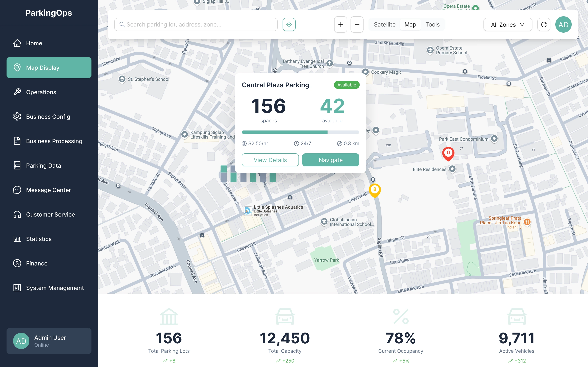Zoom out with the minus button
Screen dimensions: 588x367
357,24
